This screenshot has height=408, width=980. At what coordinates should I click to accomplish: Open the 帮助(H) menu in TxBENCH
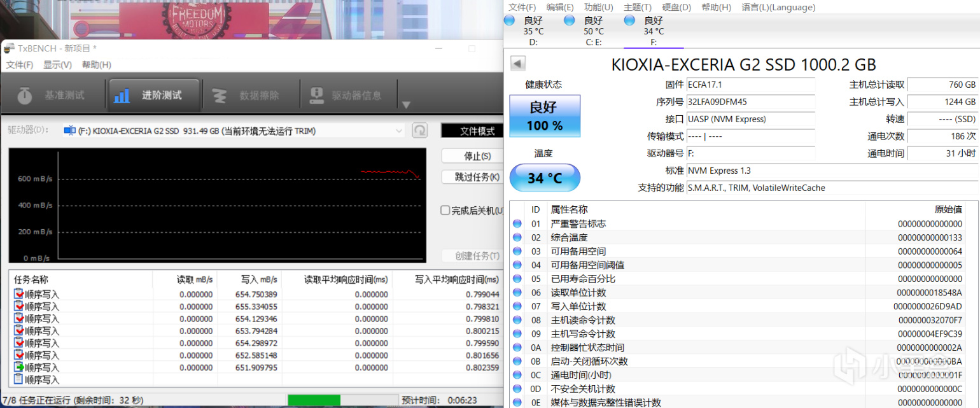click(97, 65)
